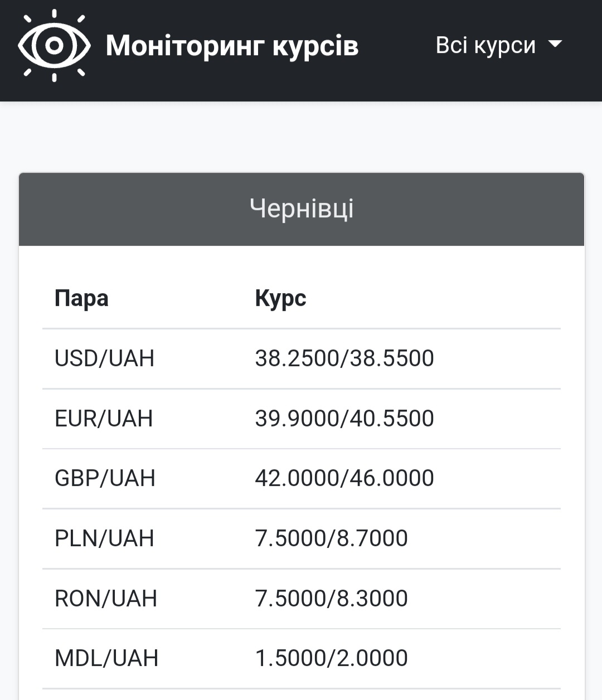The image size is (602, 700).
Task: Select the EUR/UAH pair label
Action: (104, 419)
